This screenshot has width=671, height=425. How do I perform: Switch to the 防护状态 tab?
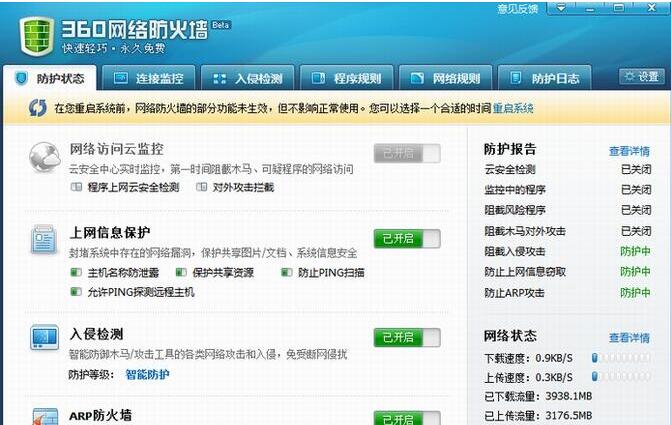pos(50,78)
